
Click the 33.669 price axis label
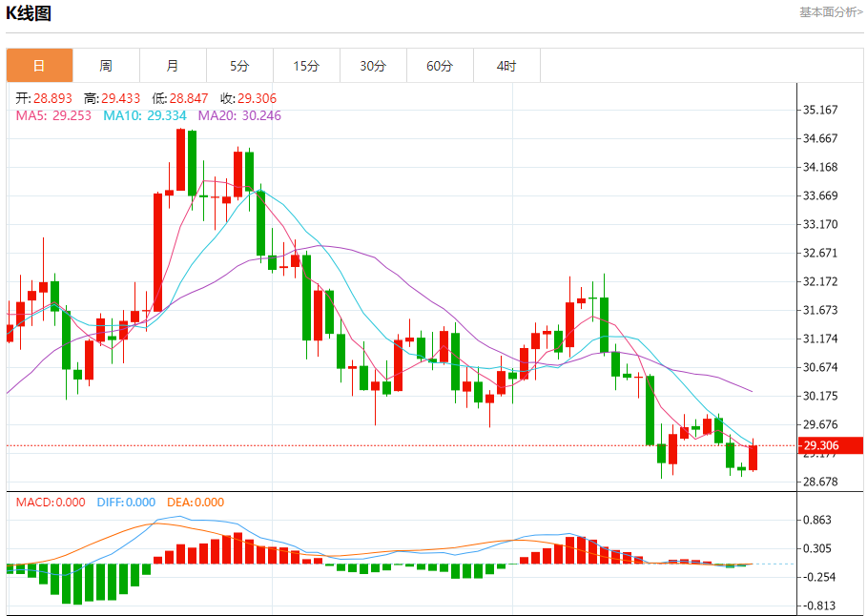click(x=820, y=195)
